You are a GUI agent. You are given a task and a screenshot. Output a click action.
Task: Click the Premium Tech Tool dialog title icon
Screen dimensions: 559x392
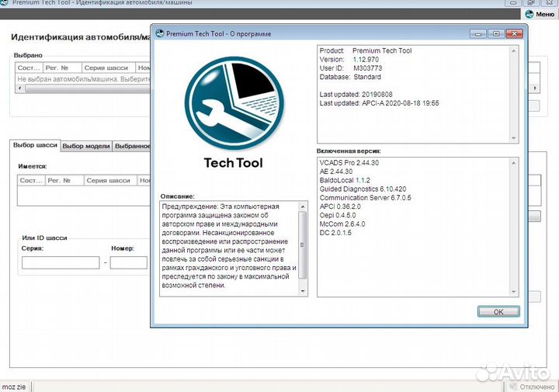coord(160,33)
